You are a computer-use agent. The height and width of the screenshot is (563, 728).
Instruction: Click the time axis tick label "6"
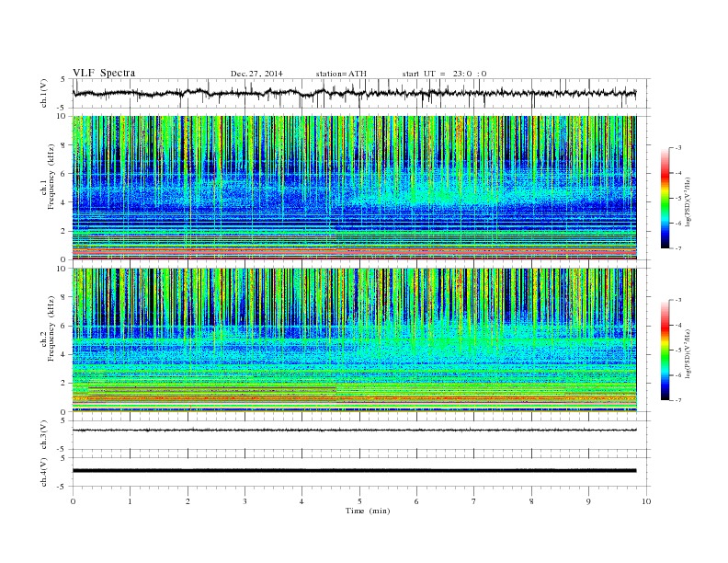tap(416, 501)
